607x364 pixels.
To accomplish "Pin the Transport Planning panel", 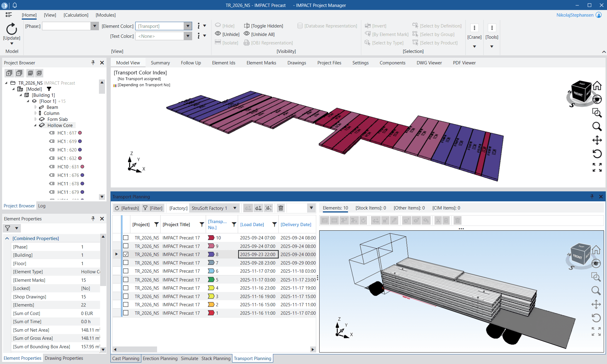I will [x=592, y=197].
